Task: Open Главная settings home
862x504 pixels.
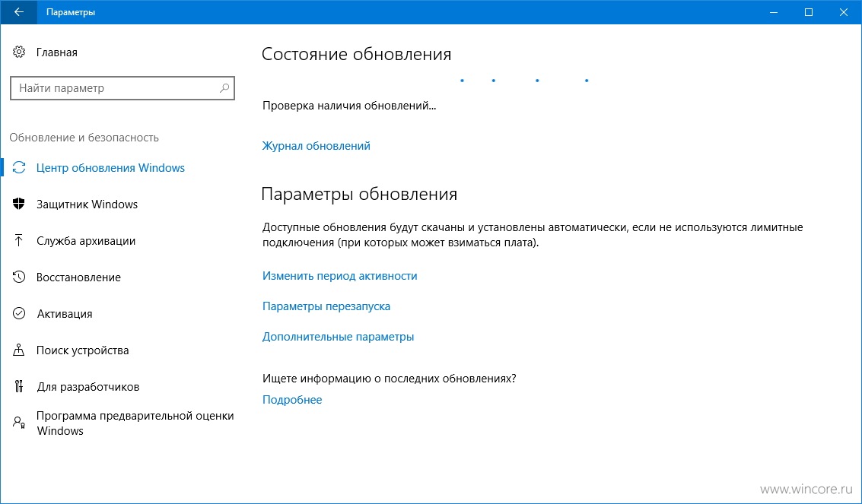Action: coord(56,52)
